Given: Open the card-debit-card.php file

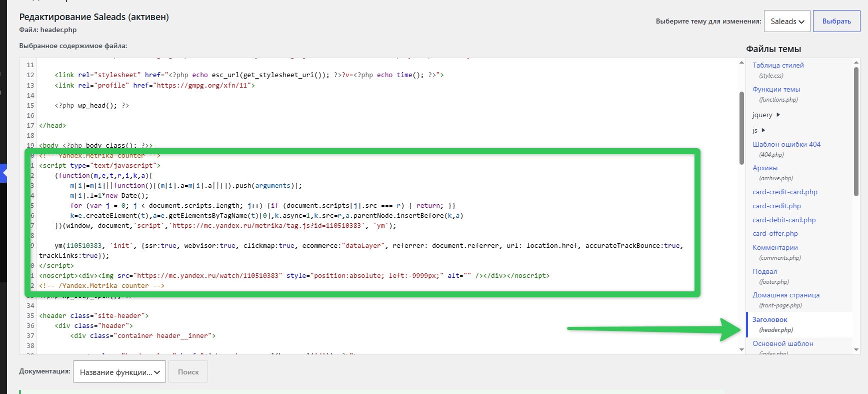Looking at the screenshot, I should (784, 220).
